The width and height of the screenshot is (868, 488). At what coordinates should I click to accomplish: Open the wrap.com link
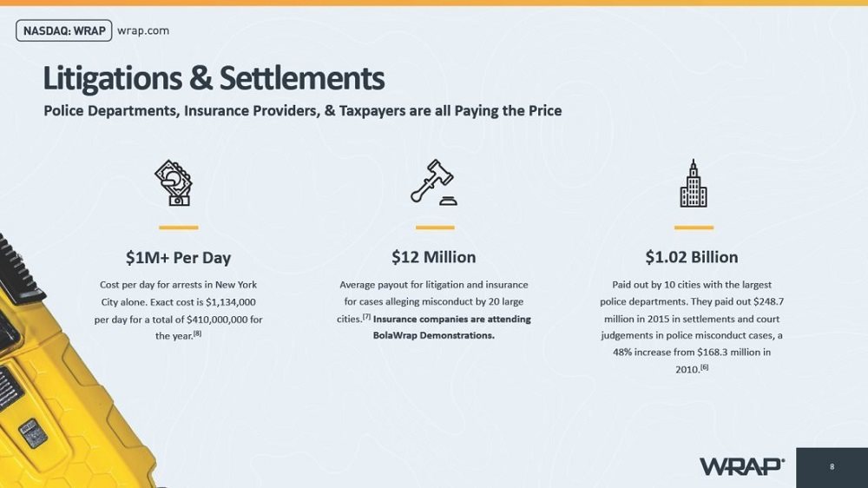point(143,30)
